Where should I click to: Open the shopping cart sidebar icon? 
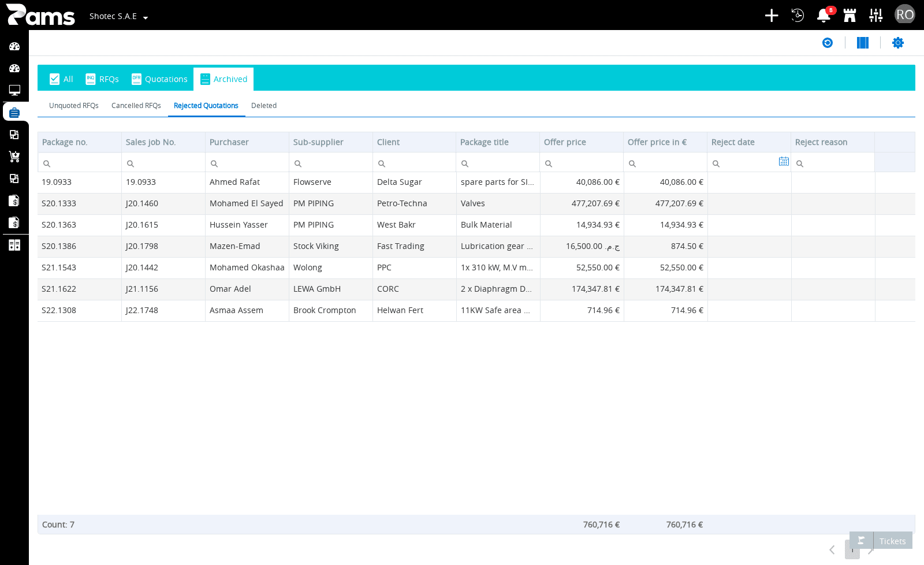click(14, 157)
